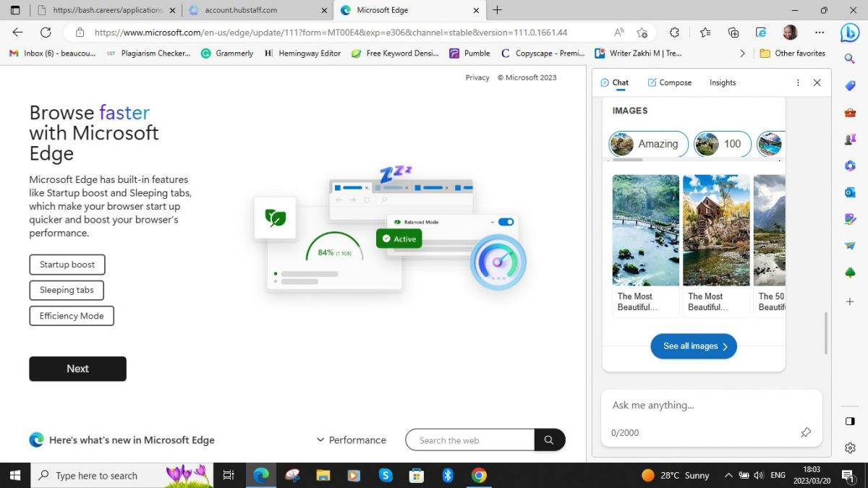Image resolution: width=868 pixels, height=488 pixels.
Task: Open Bing chat panel more options
Action: [x=798, y=82]
